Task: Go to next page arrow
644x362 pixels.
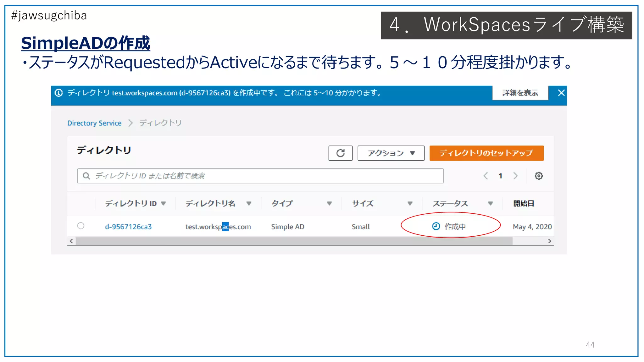Action: pos(515,176)
